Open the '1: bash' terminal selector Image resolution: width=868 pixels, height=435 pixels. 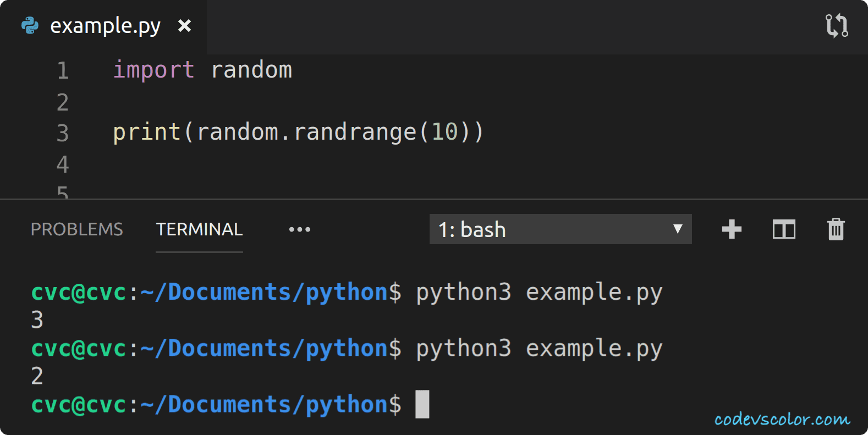[550, 229]
